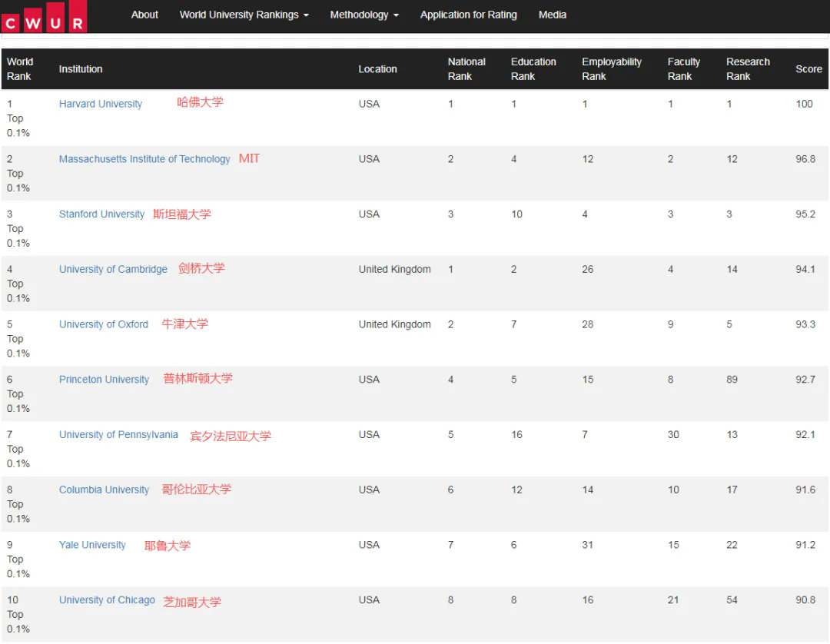Open Stanford University link
The width and height of the screenshot is (830, 644).
click(x=101, y=214)
